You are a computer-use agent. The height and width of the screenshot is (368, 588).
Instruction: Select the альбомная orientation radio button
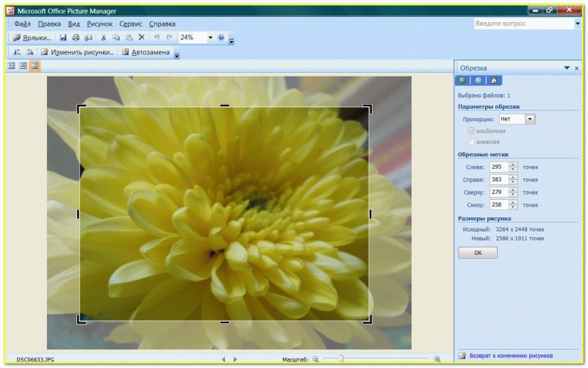[x=471, y=131]
